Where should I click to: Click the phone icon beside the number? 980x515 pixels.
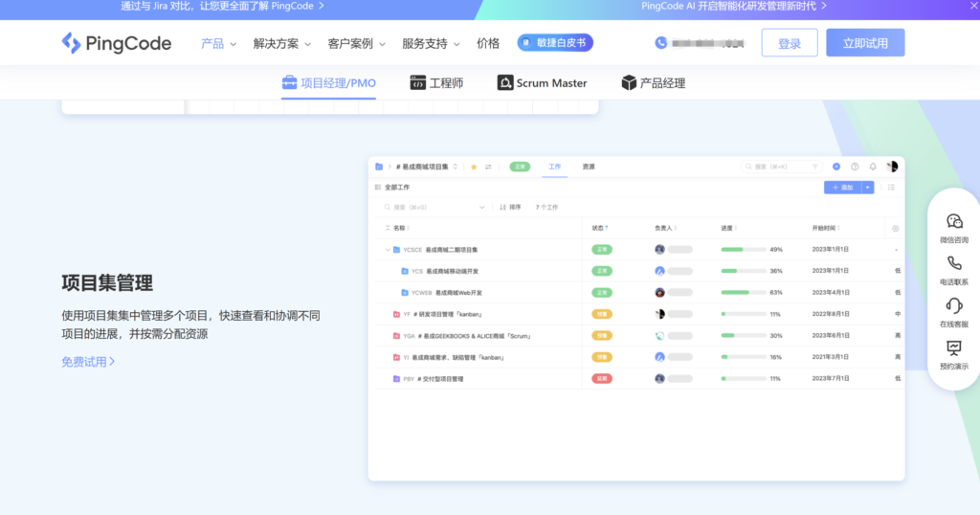[660, 42]
